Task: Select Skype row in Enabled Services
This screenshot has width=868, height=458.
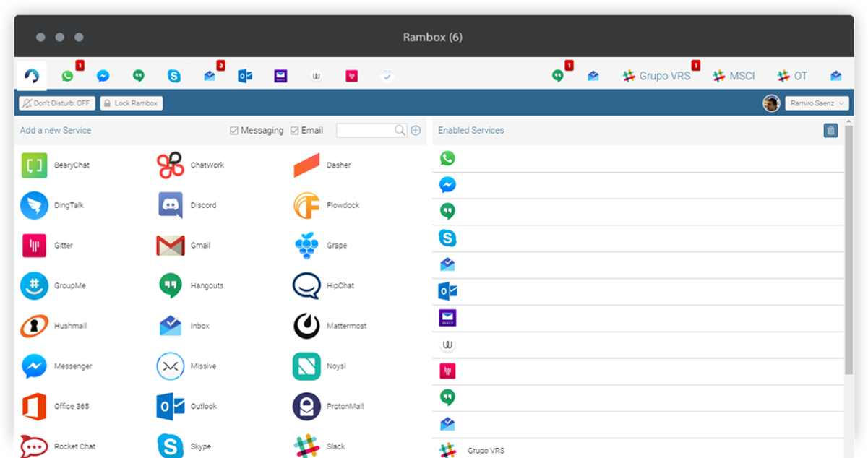Action: click(x=638, y=238)
